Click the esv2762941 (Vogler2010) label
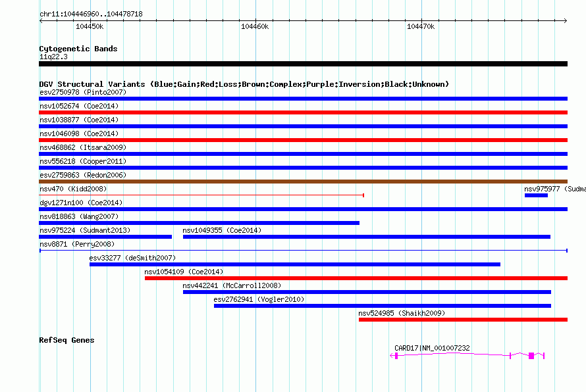The width and height of the screenshot is (586, 392). 259,299
